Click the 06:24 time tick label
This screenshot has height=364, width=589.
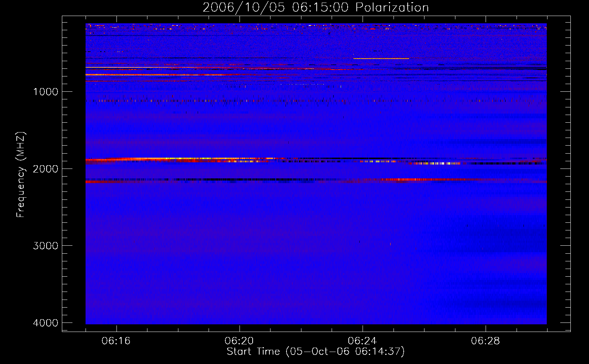coord(362,341)
